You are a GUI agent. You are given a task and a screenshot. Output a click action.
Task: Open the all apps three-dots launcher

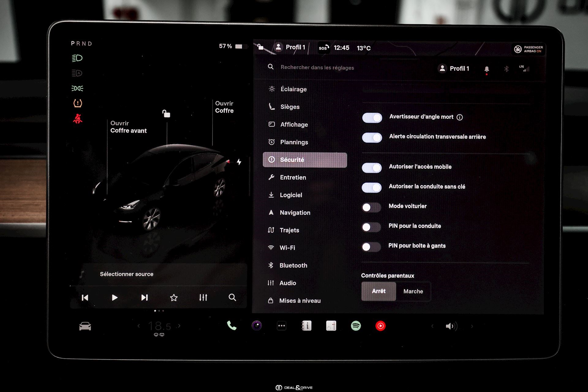point(281,326)
